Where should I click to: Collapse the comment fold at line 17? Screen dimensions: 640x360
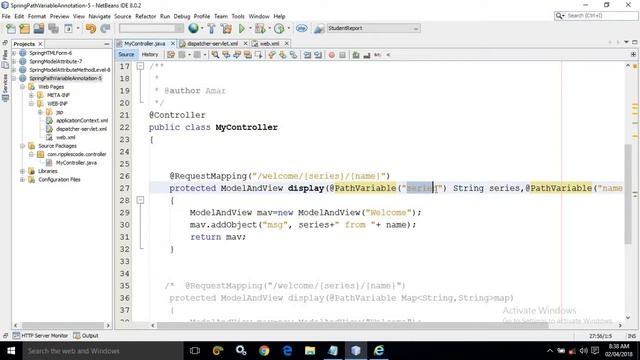140,66
